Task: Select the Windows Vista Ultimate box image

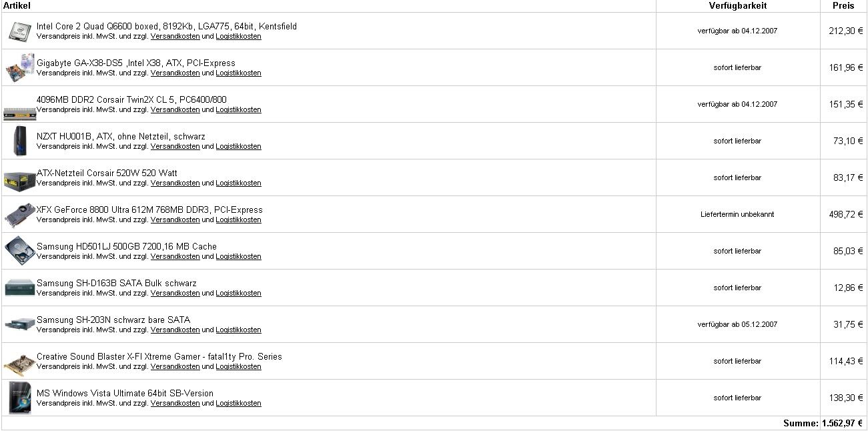Action: pos(20,398)
